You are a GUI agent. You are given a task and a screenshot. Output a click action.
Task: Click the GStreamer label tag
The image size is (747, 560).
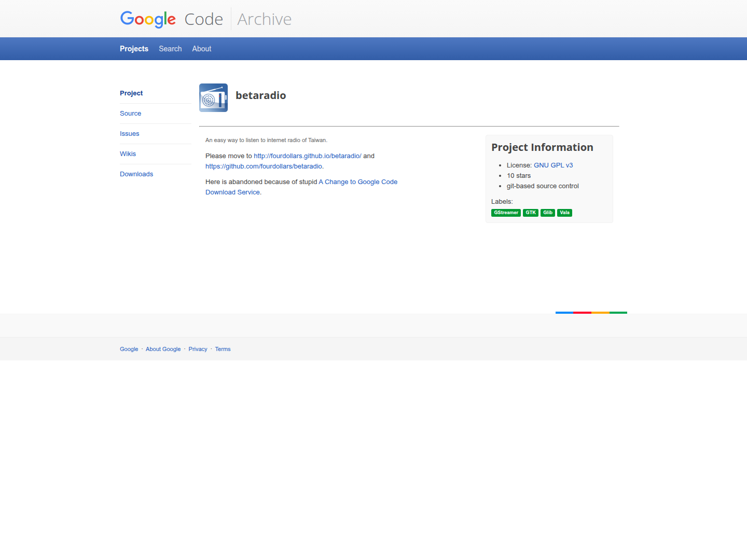506,213
